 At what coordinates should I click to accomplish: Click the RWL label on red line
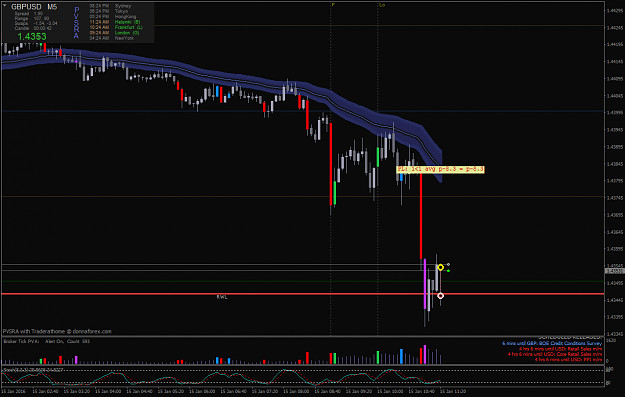[x=222, y=297]
